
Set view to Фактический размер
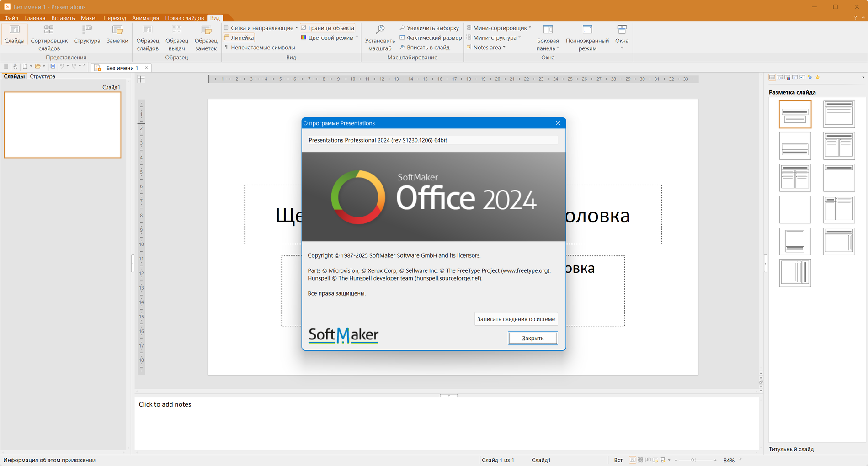pyautogui.click(x=431, y=37)
